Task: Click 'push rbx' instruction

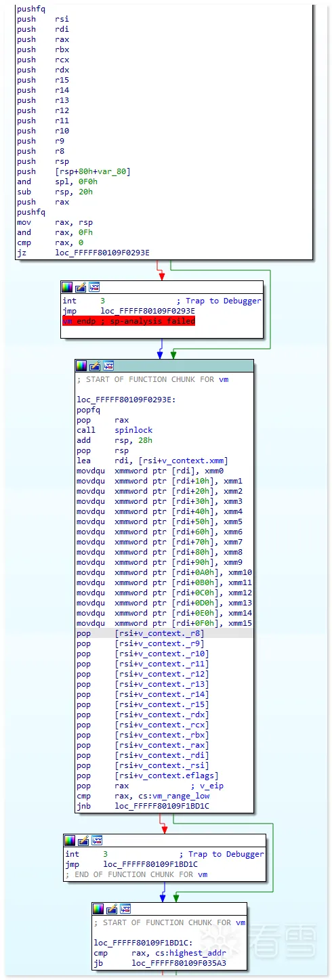Action: tap(43, 49)
